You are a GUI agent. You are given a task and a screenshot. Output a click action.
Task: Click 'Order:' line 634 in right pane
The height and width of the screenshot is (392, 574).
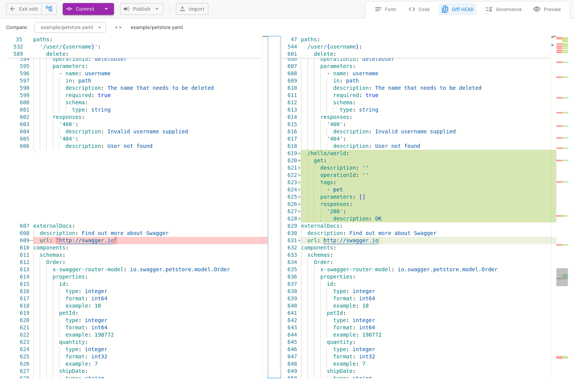(x=323, y=262)
